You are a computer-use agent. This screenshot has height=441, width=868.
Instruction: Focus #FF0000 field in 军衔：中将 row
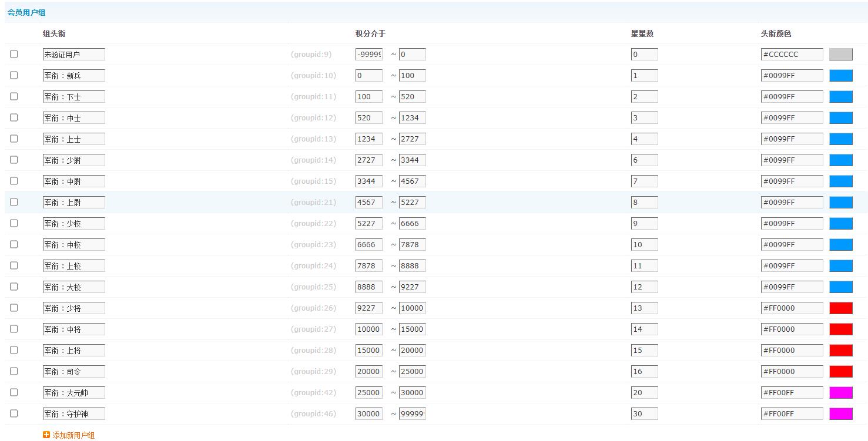(792, 329)
